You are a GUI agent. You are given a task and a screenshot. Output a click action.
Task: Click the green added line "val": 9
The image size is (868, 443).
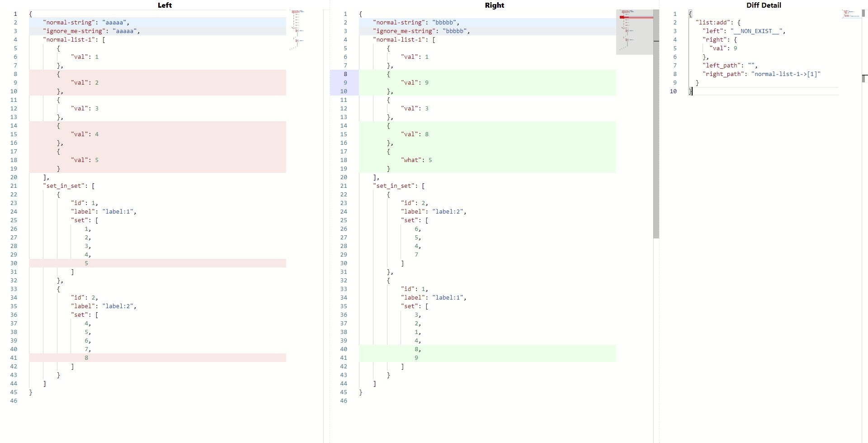pyautogui.click(x=414, y=82)
